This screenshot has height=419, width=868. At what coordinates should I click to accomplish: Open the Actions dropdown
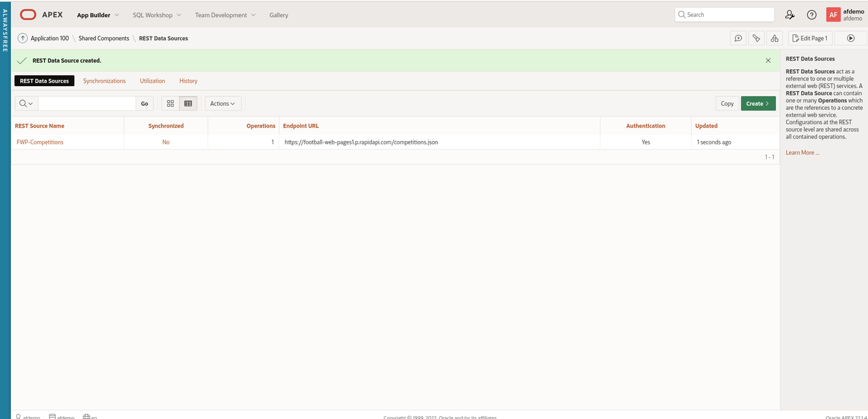coord(222,103)
